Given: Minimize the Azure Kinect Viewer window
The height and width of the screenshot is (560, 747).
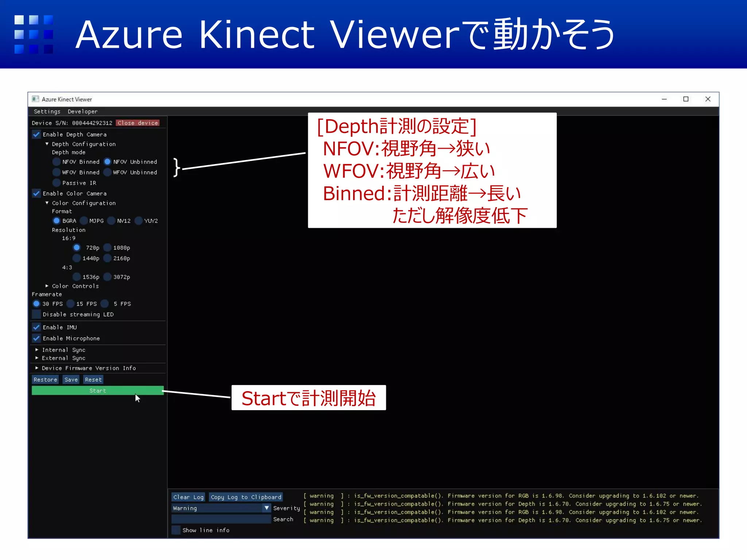Looking at the screenshot, I should 664,99.
